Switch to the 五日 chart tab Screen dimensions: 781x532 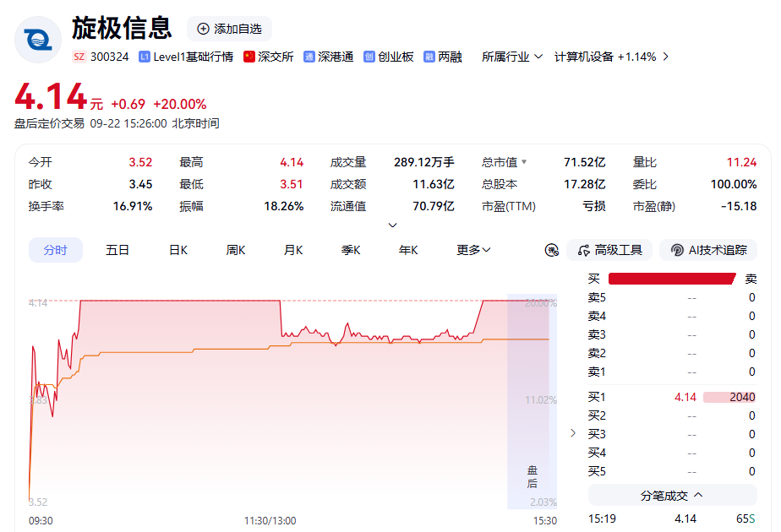pos(117,250)
